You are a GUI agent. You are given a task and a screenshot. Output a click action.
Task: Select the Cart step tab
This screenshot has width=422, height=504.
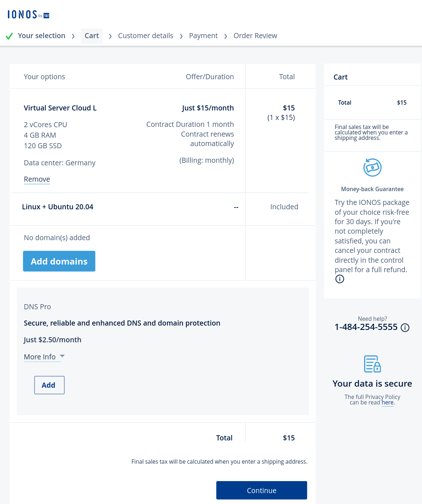point(92,36)
